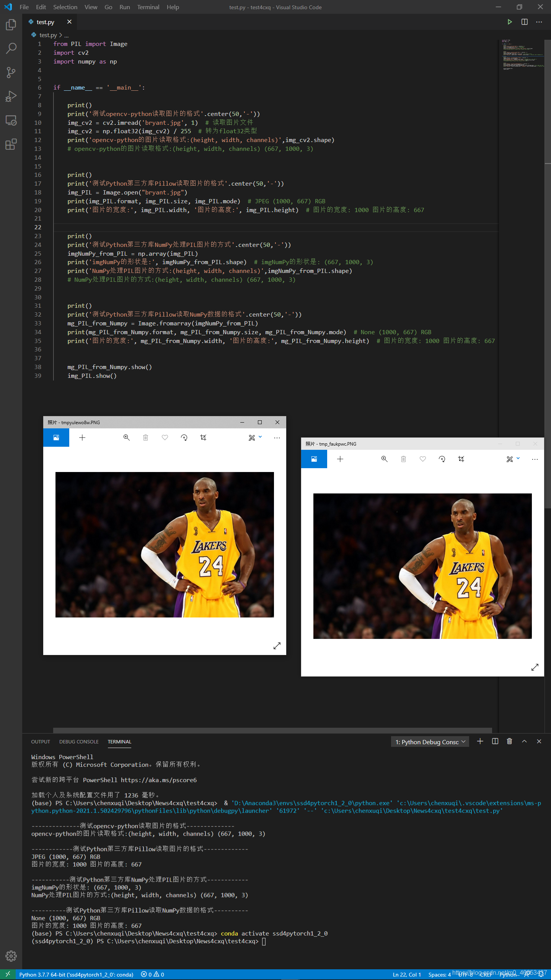Open the Source Control view

point(11,72)
